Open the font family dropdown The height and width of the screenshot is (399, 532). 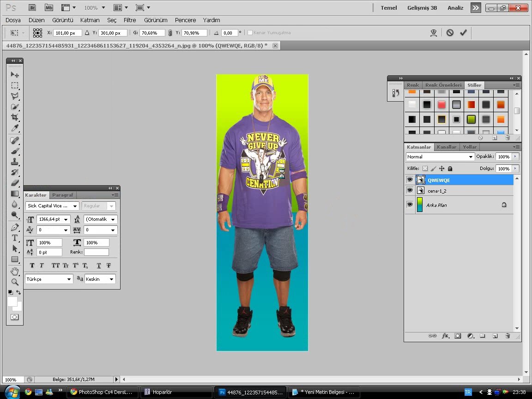pyautogui.click(x=75, y=206)
